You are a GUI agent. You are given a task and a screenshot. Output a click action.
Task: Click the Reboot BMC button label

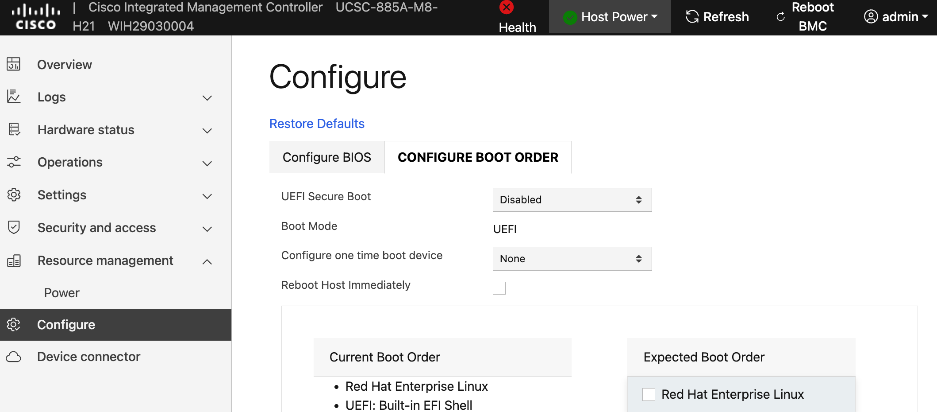[x=813, y=17]
